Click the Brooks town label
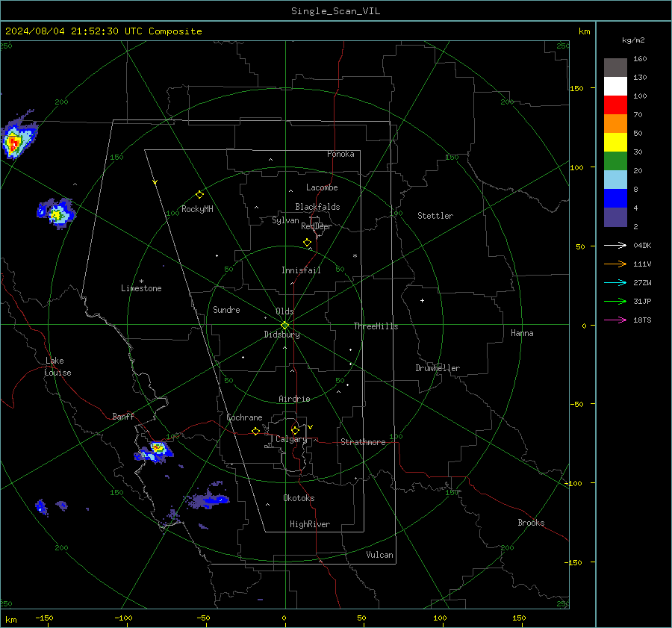Viewport: 672px width, 628px height. [x=531, y=523]
